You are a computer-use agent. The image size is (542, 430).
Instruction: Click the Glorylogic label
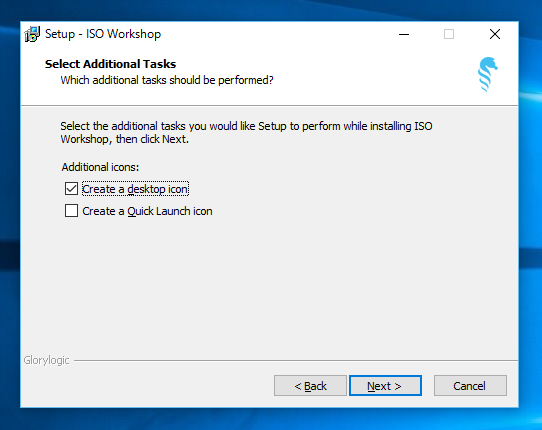46,360
